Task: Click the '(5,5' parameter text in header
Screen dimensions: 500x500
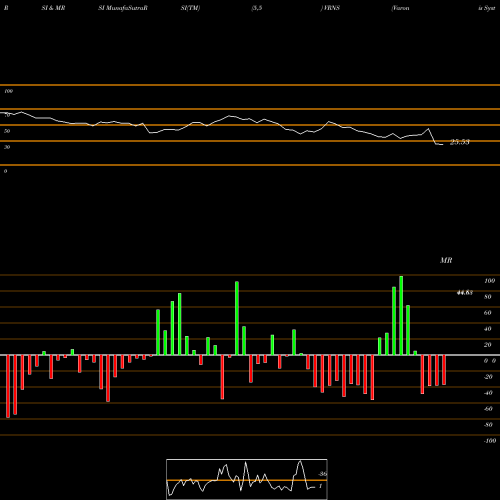Action: tap(257, 8)
